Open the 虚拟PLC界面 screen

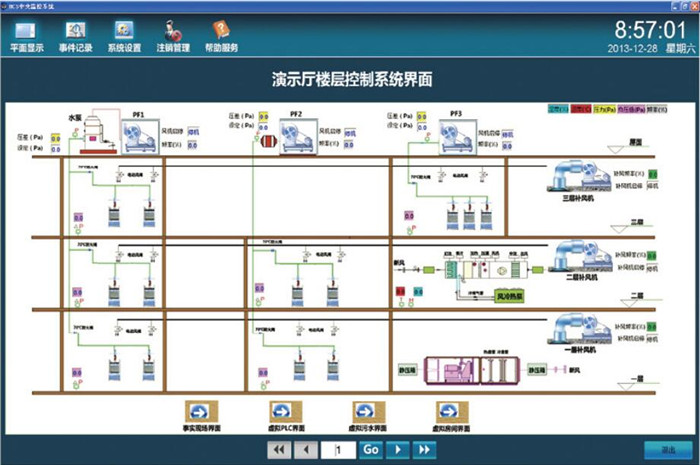pyautogui.click(x=284, y=411)
